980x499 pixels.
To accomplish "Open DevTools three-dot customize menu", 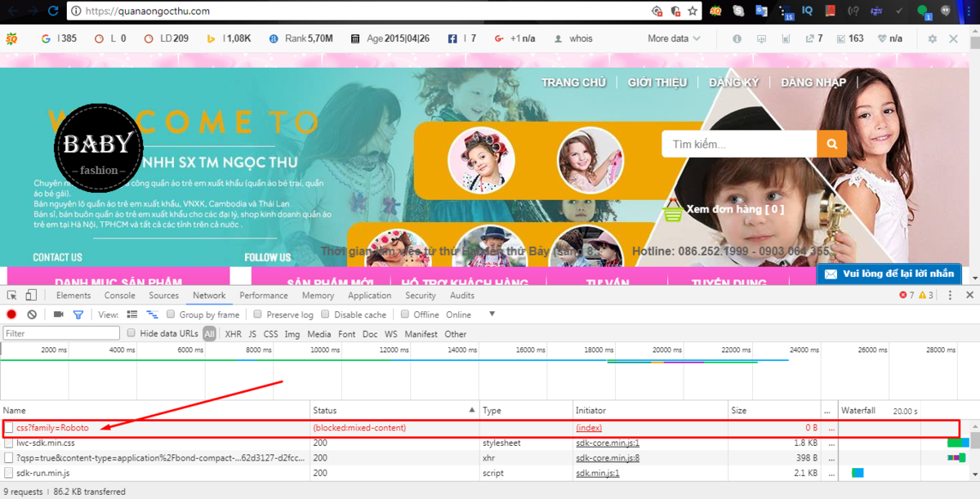I will [951, 296].
